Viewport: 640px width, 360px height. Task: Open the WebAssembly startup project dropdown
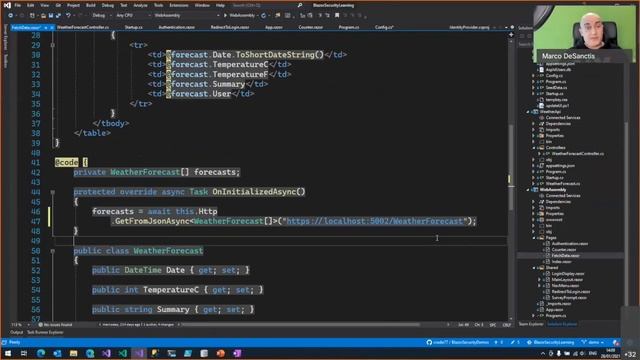click(186, 16)
